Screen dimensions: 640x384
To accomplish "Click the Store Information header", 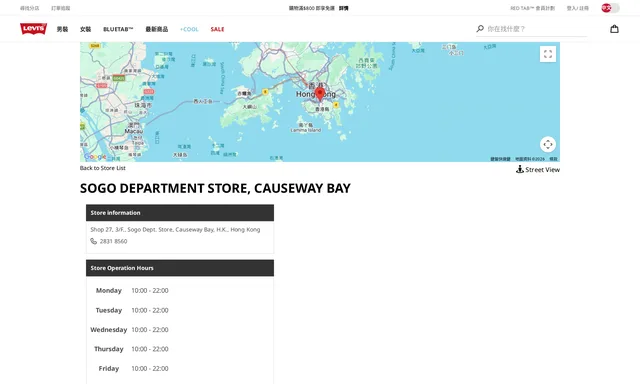I will 180,213.
